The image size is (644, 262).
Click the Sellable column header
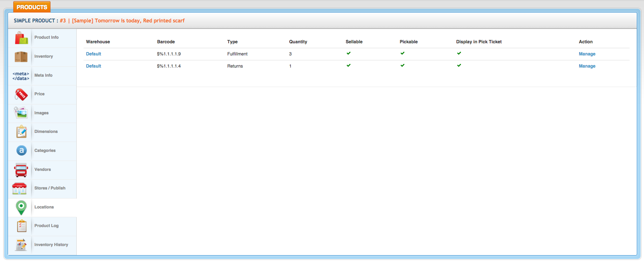[x=354, y=42]
